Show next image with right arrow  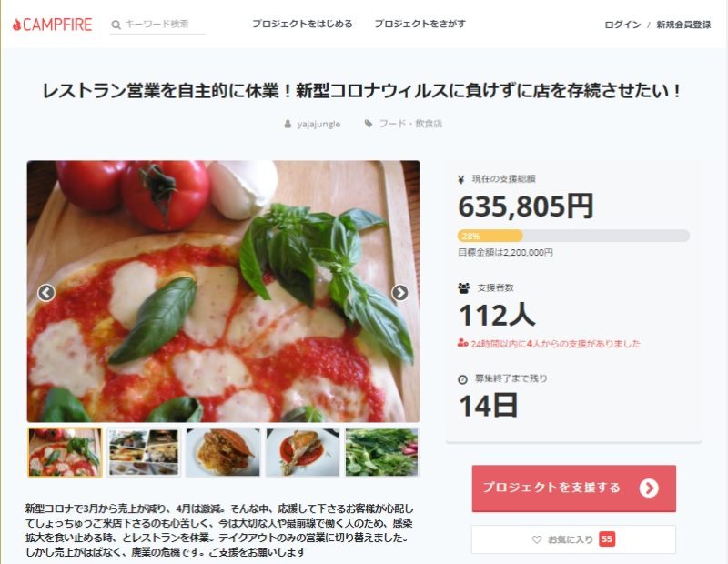[x=399, y=292]
